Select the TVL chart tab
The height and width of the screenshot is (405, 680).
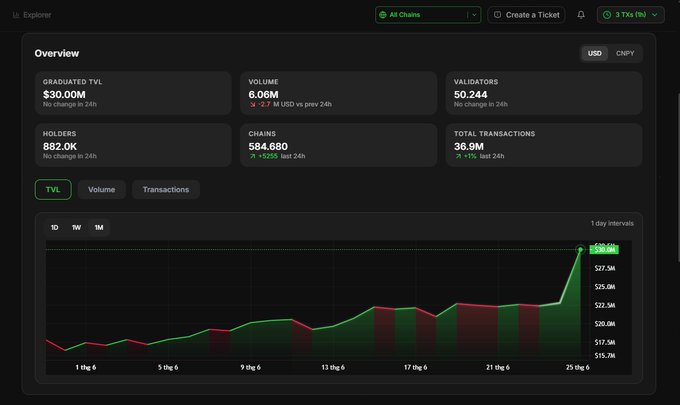click(53, 189)
